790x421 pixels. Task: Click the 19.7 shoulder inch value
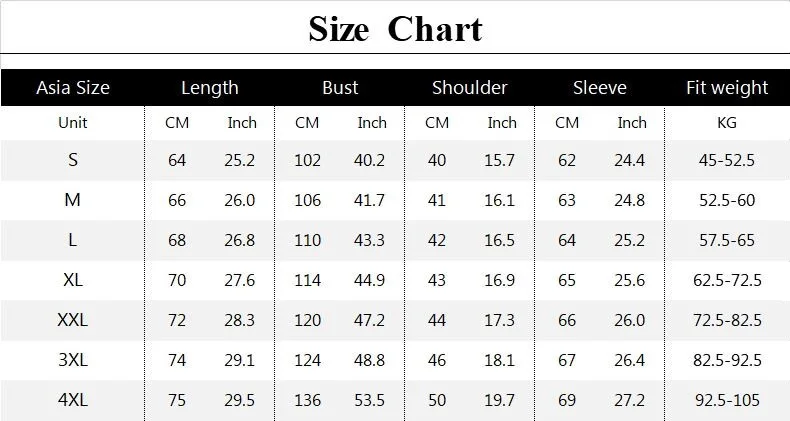click(x=501, y=400)
